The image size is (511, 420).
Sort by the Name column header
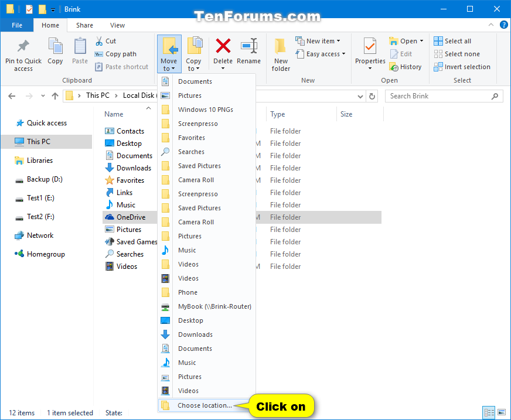[x=114, y=114]
